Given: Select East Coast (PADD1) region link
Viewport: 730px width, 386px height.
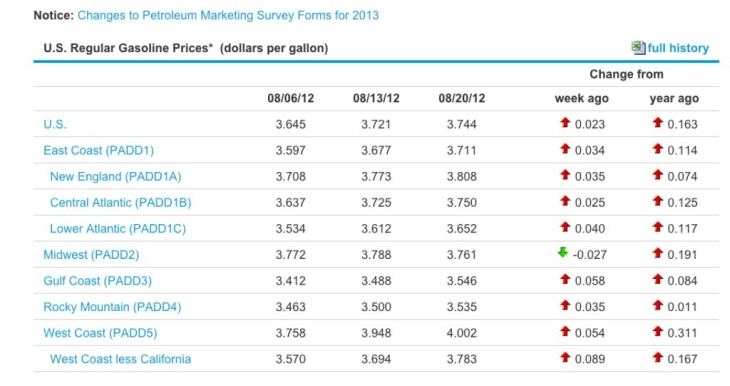Looking at the screenshot, I should click(99, 150).
